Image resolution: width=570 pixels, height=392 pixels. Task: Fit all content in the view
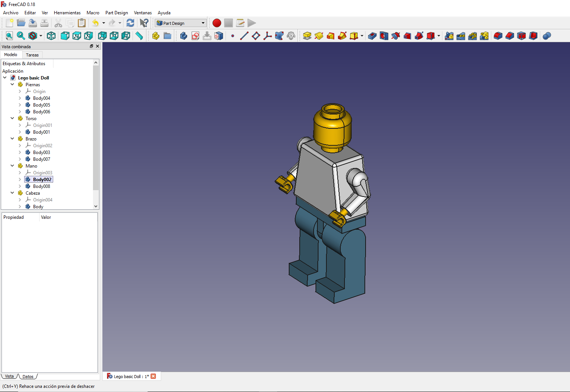[x=9, y=36]
